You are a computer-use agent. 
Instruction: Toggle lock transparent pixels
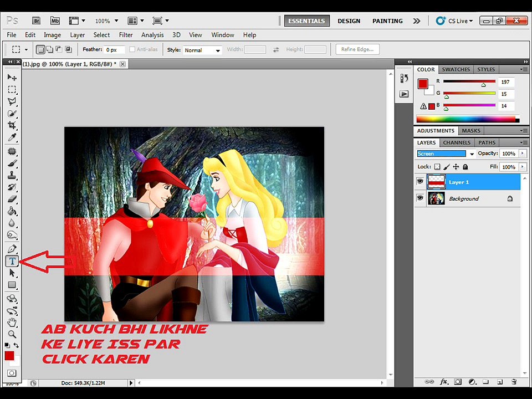437,167
